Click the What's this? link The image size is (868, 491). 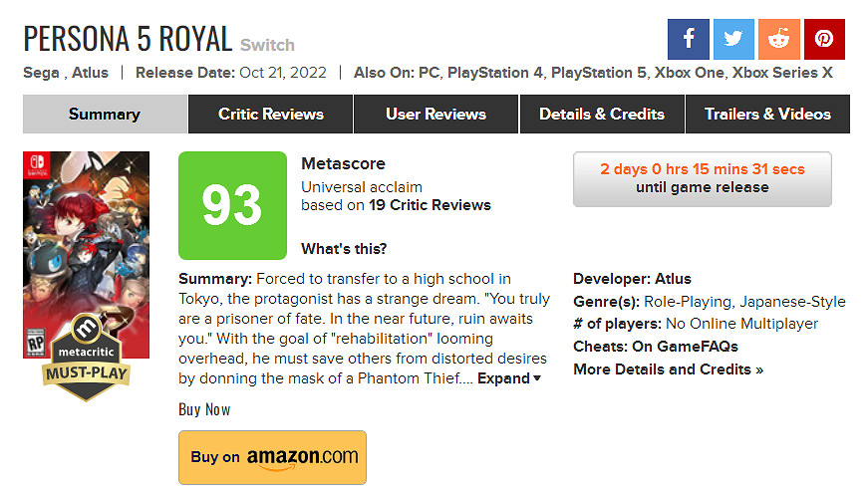[x=344, y=249]
